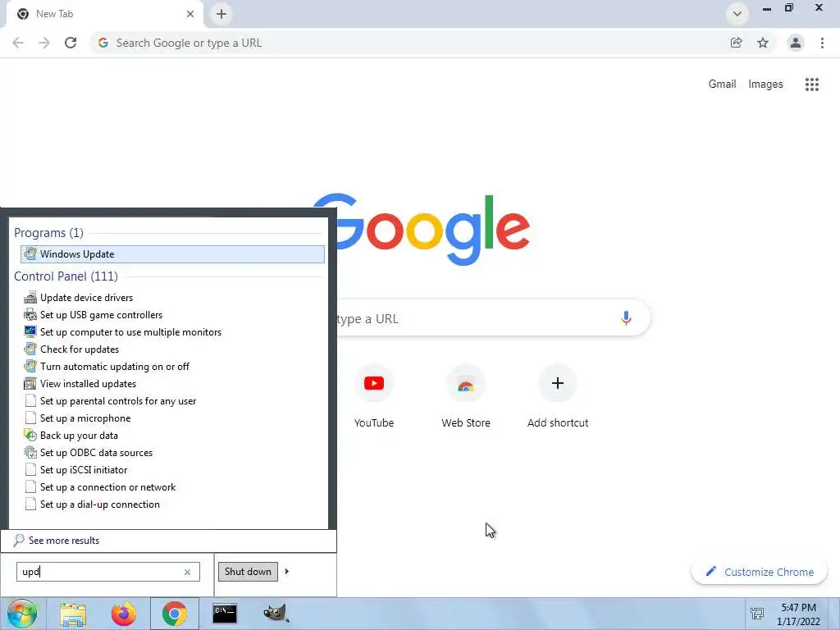The width and height of the screenshot is (840, 630).
Task: Start voice search with microphone icon
Action: [x=626, y=318]
